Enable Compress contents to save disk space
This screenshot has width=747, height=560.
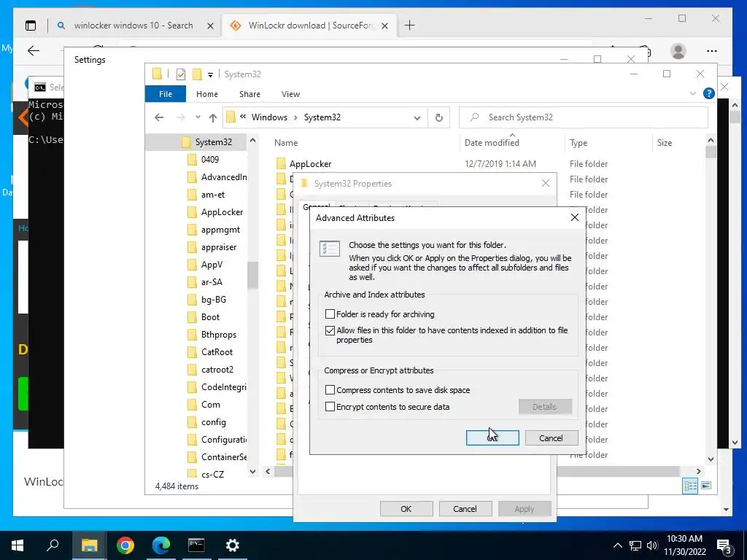[330, 390]
